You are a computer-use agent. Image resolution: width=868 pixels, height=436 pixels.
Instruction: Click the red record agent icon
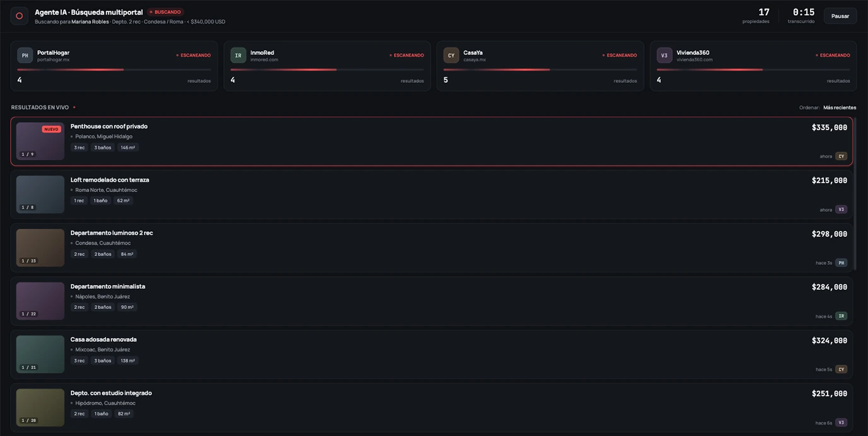[x=19, y=16]
